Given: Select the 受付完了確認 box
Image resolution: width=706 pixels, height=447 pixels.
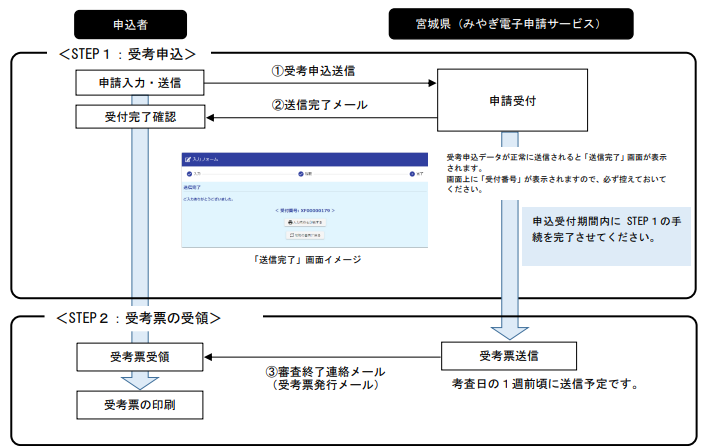Looking at the screenshot, I should 140,117.
